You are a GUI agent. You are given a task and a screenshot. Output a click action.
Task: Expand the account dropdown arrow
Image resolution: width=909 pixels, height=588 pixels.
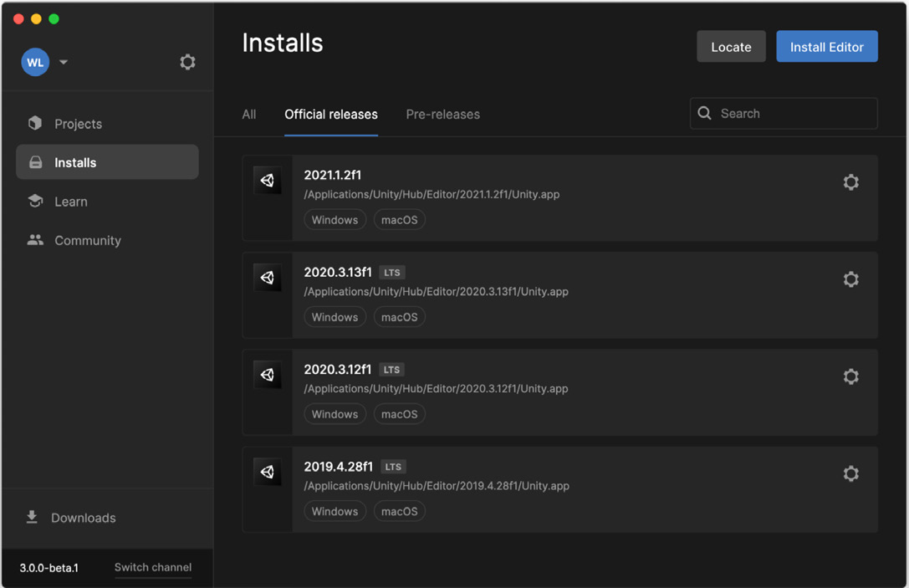64,62
